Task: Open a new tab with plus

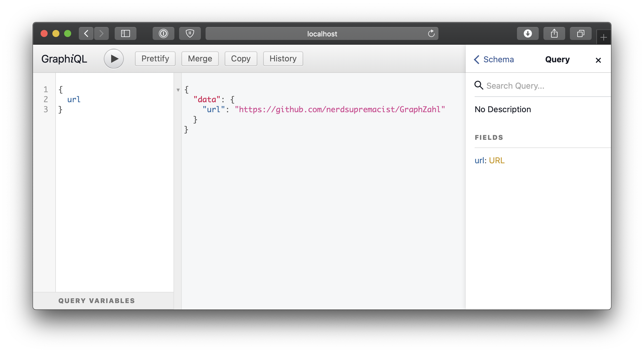Action: [x=603, y=37]
